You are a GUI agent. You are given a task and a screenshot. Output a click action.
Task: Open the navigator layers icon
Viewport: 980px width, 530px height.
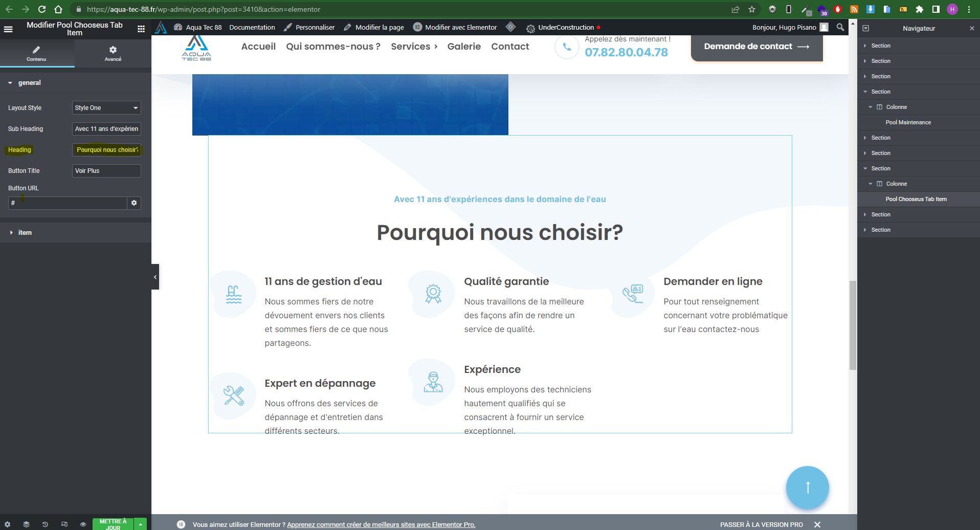[26, 524]
